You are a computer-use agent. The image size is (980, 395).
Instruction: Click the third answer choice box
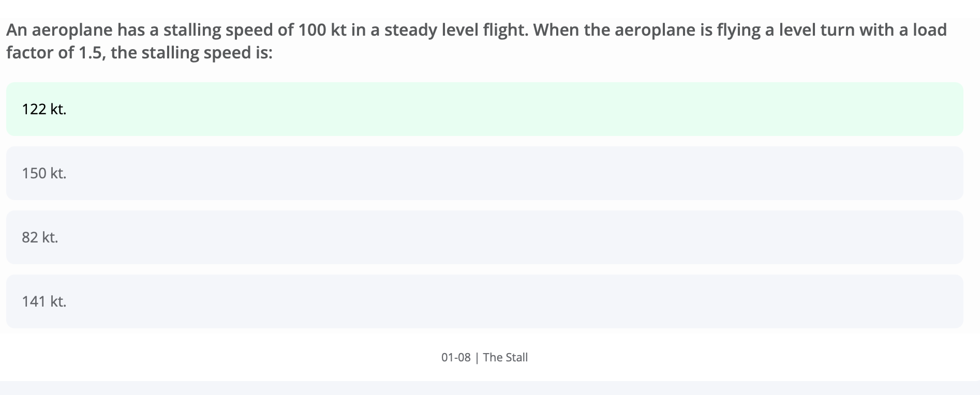coord(484,237)
